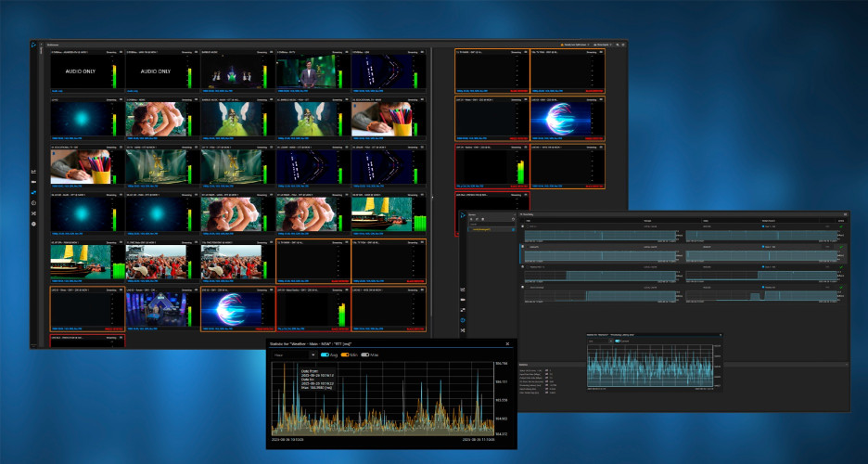Toggle the Avg series switch
Viewport: 868px width, 464px height.
[325, 354]
